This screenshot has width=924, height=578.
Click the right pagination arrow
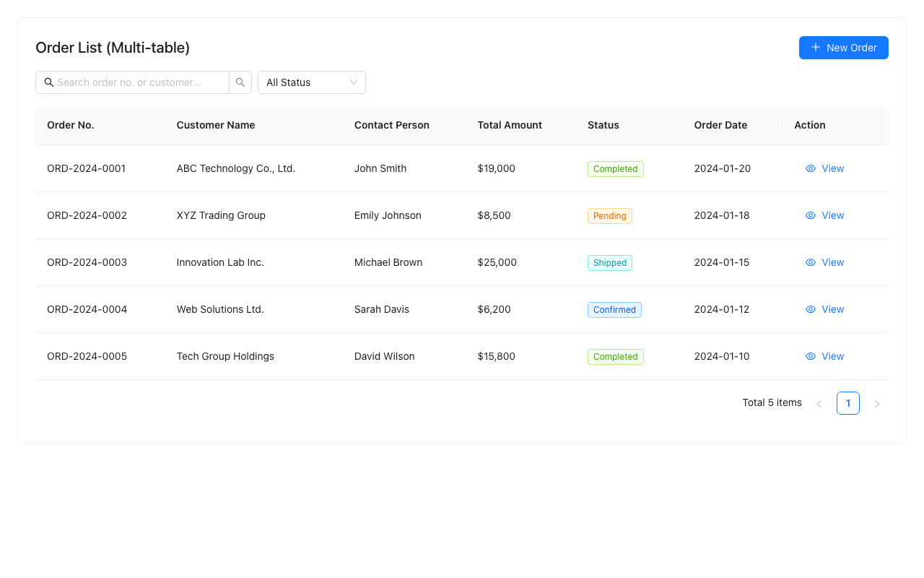pos(877,403)
